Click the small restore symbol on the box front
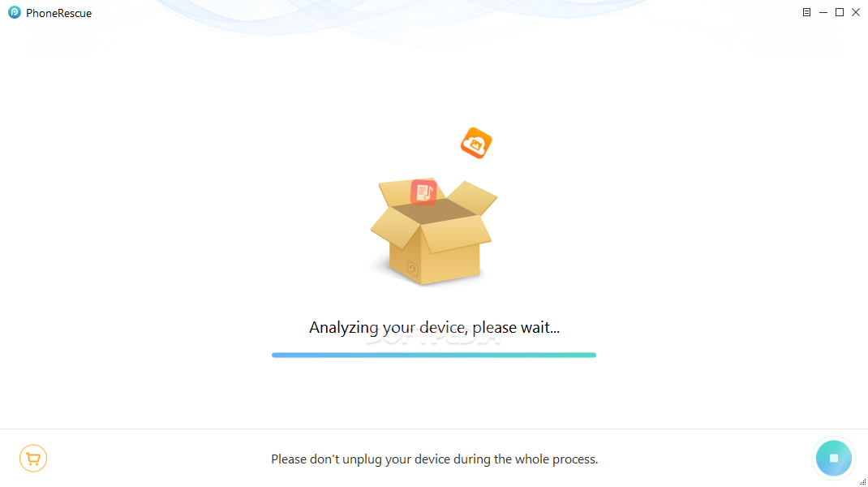The height and width of the screenshot is (487, 868). pyautogui.click(x=412, y=269)
